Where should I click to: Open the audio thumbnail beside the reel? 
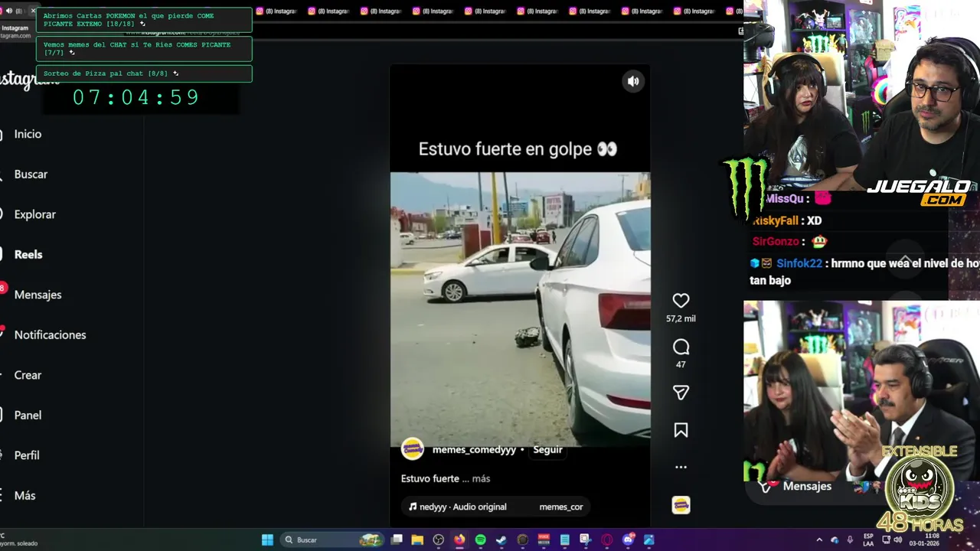681,505
